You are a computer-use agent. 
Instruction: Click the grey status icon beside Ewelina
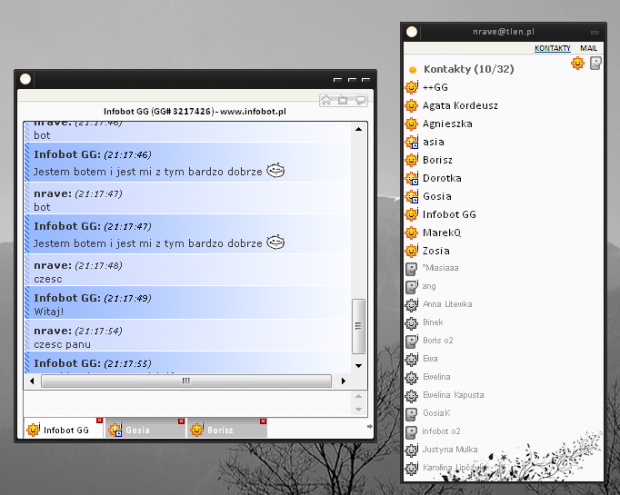click(x=411, y=378)
